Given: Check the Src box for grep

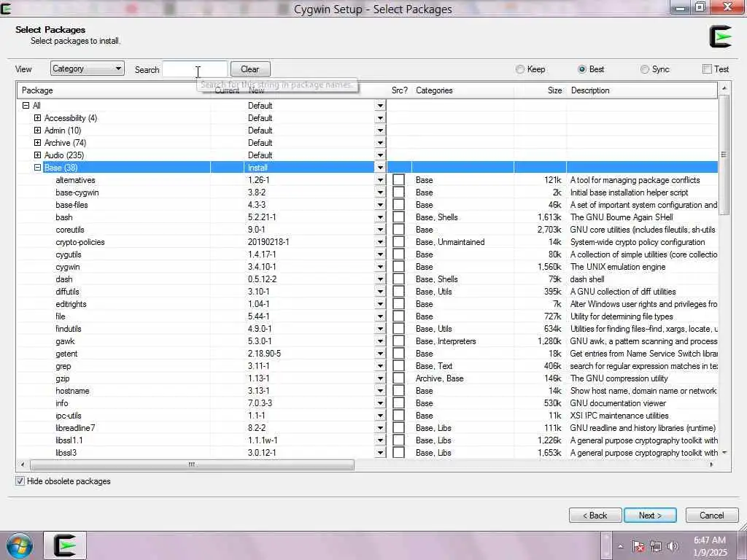Looking at the screenshot, I should pyautogui.click(x=399, y=366).
